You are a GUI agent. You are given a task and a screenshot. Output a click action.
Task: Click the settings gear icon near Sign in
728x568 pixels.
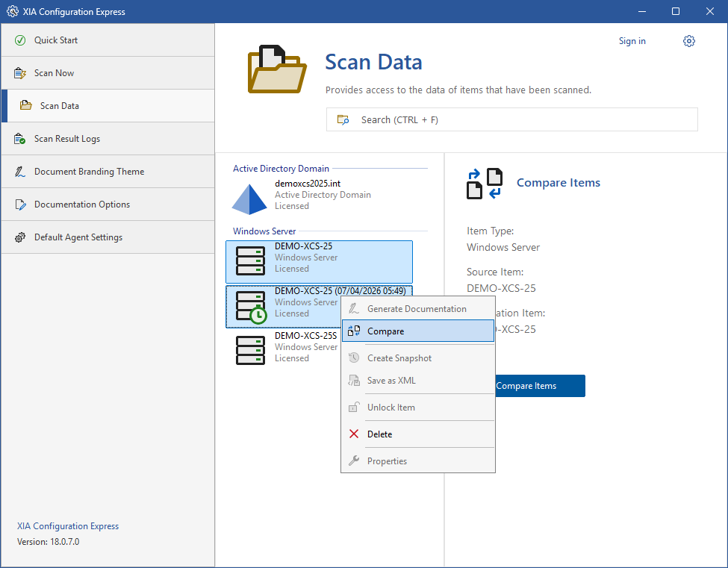point(688,41)
